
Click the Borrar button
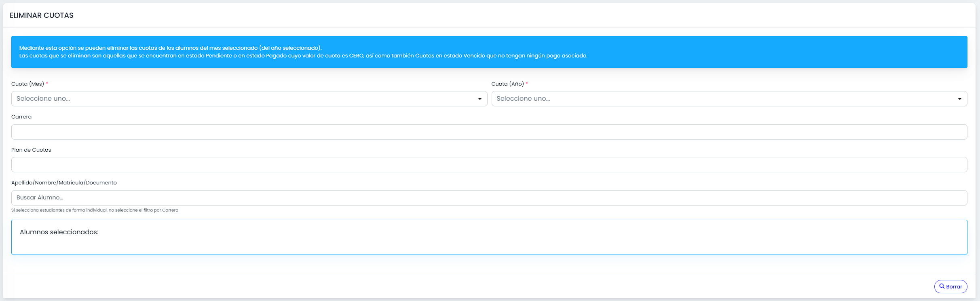[950, 286]
